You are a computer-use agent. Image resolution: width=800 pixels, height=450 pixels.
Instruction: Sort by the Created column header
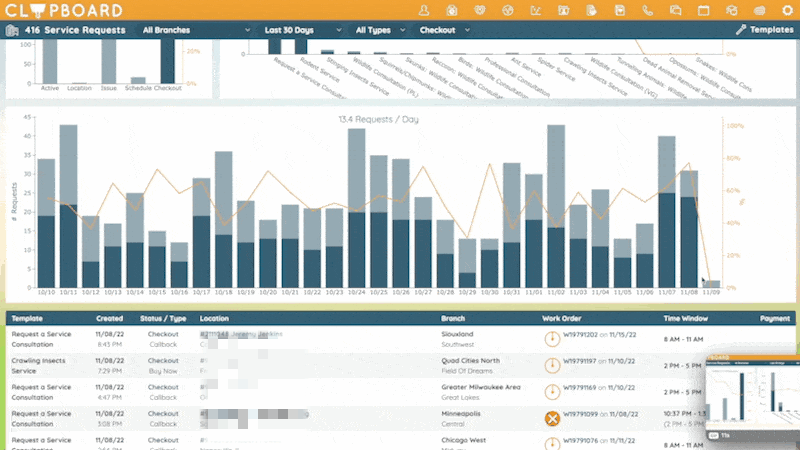[x=109, y=318]
